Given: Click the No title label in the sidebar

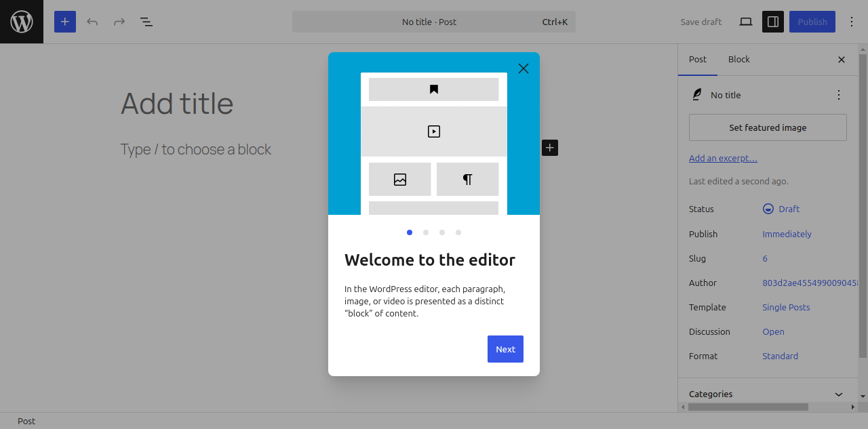Looking at the screenshot, I should click(726, 95).
